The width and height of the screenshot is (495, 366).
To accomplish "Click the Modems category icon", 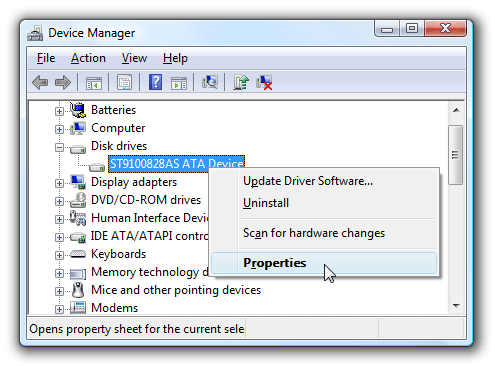I will tap(78, 308).
